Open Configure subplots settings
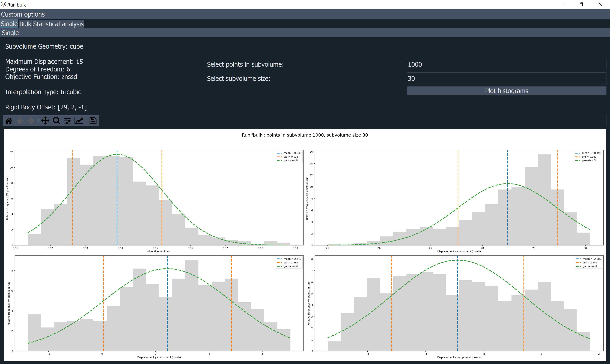 coord(67,121)
